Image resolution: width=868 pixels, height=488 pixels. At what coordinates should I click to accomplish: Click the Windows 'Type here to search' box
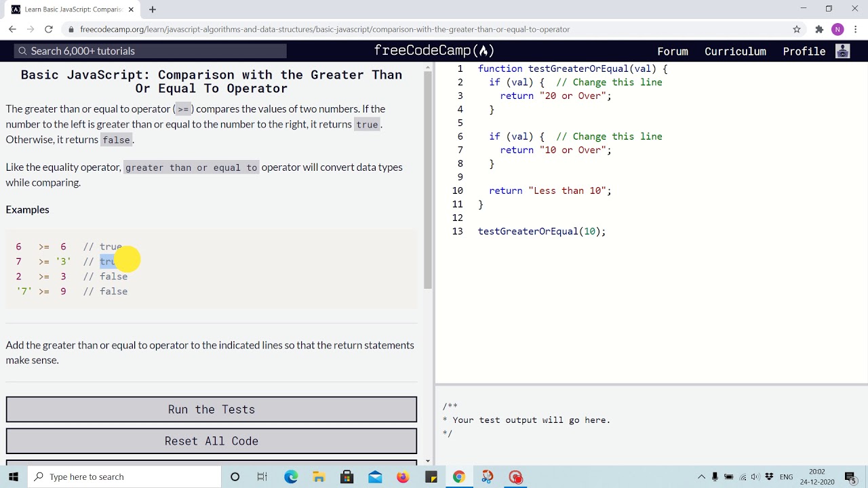124,476
